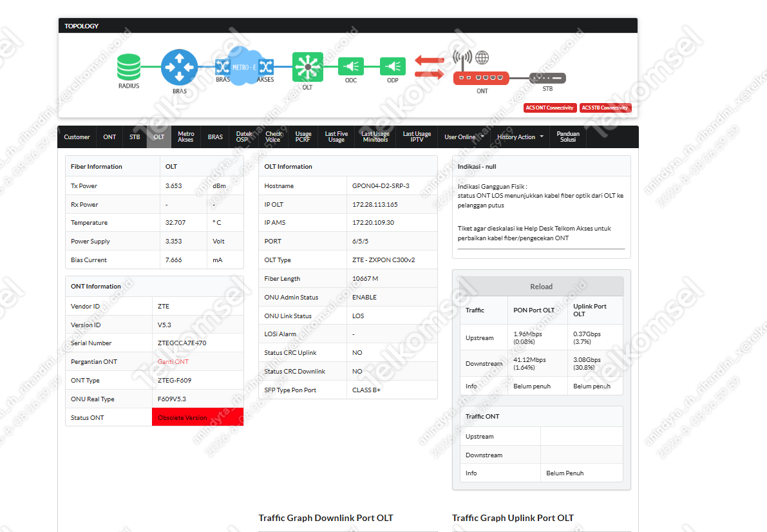Image resolution: width=767 pixels, height=532 pixels.
Task: Open the Check Voice tab
Action: [x=274, y=137]
